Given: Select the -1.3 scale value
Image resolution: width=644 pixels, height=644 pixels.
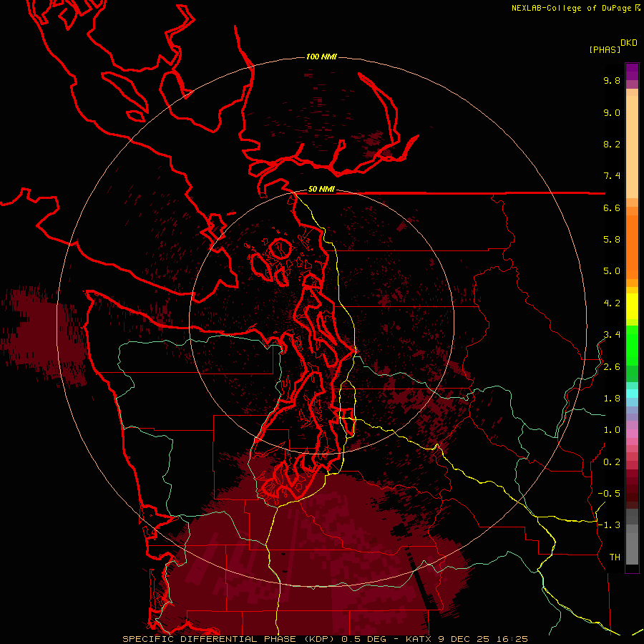Looking at the screenshot, I should coord(609,525).
